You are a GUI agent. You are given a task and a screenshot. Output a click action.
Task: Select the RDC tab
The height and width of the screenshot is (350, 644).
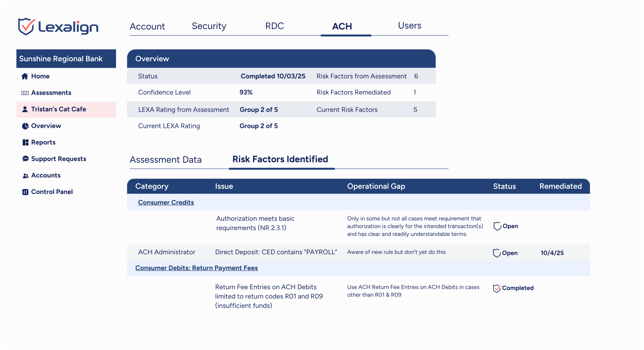[x=274, y=26]
